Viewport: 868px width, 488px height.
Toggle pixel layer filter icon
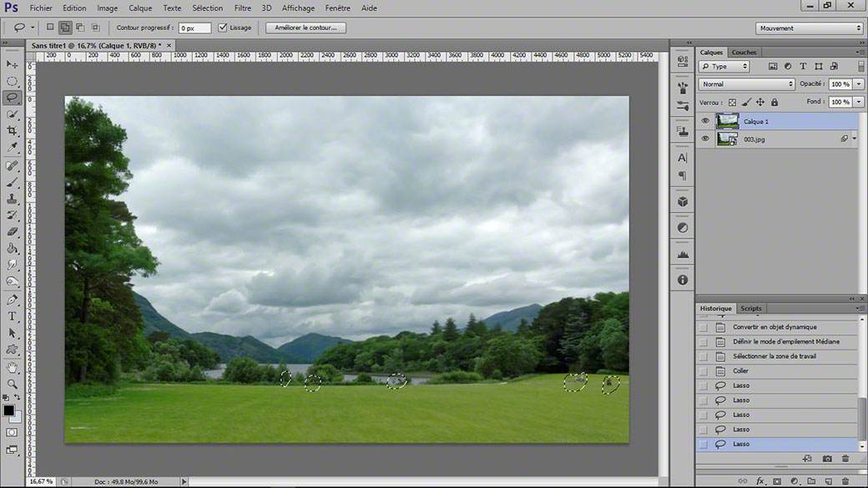click(x=773, y=67)
